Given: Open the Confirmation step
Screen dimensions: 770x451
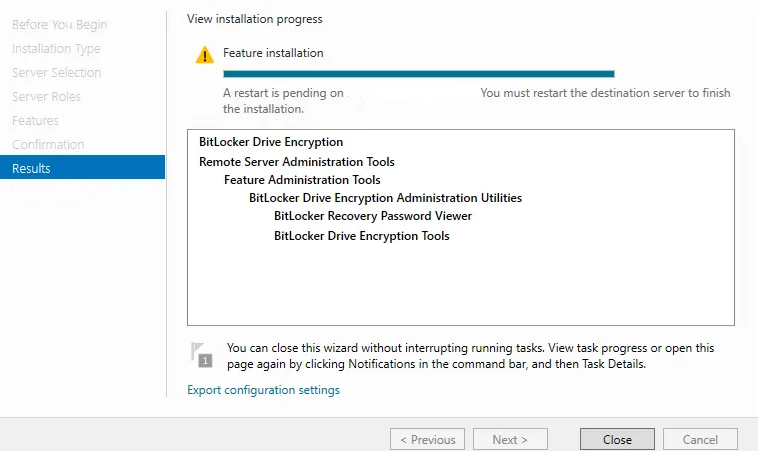Looking at the screenshot, I should click(x=48, y=144).
